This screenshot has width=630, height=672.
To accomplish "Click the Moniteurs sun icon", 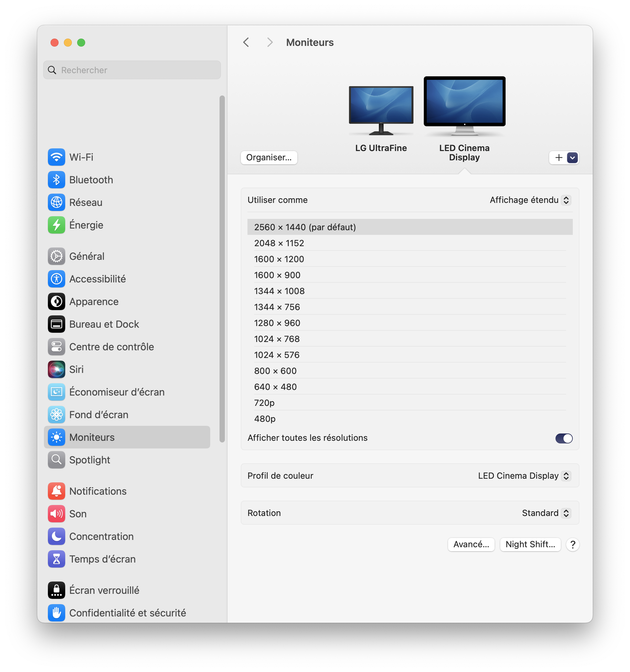I will tap(57, 437).
